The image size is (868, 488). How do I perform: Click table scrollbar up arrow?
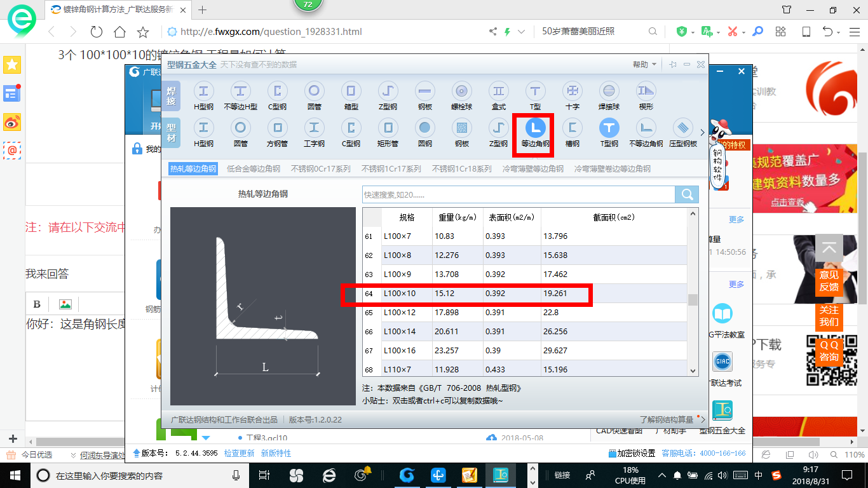pyautogui.click(x=693, y=213)
